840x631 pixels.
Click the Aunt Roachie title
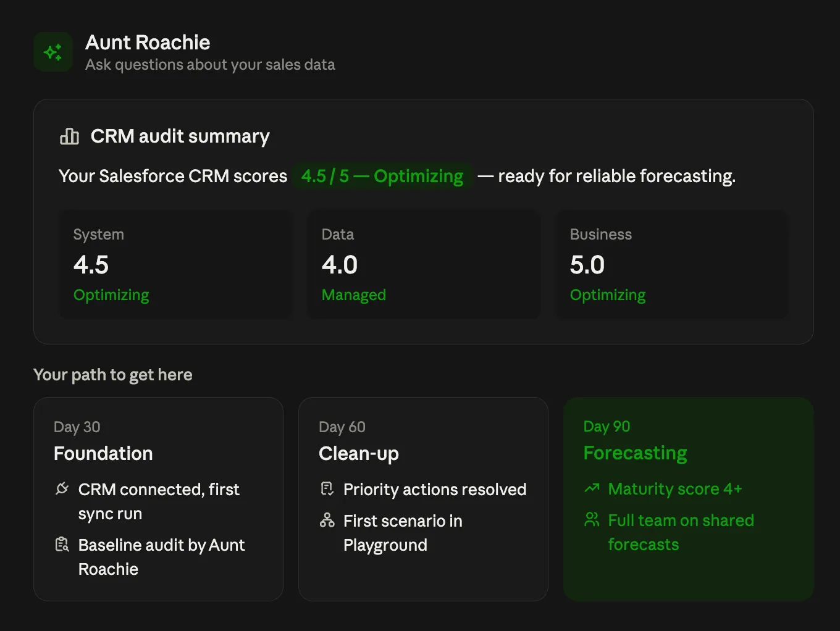click(x=148, y=42)
